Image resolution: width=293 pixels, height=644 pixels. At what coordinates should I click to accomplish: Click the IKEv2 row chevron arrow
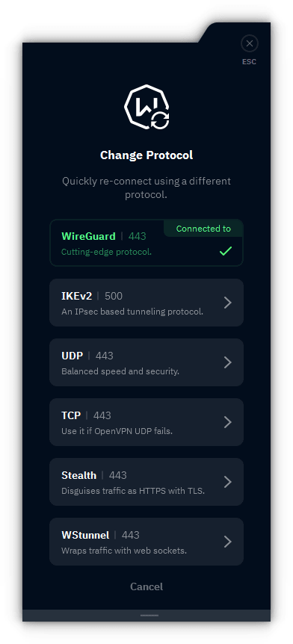[228, 303]
